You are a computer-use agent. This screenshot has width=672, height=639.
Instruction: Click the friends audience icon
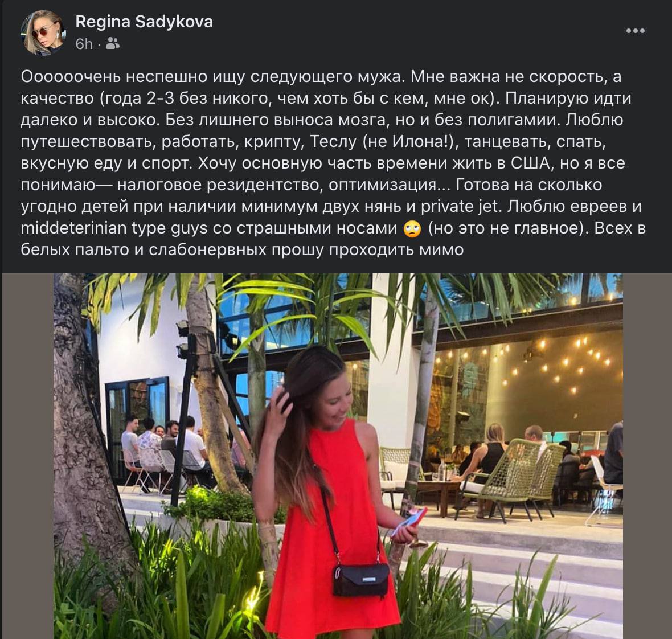pyautogui.click(x=112, y=44)
